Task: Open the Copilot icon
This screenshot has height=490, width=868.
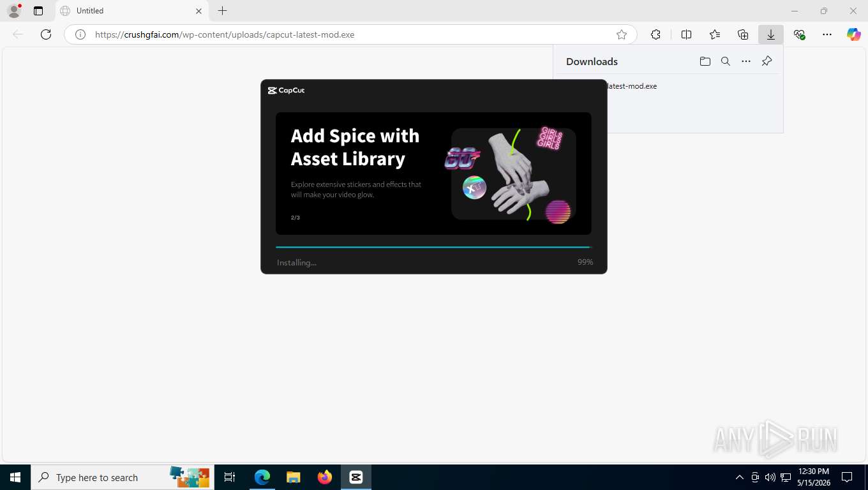Action: 854,34
